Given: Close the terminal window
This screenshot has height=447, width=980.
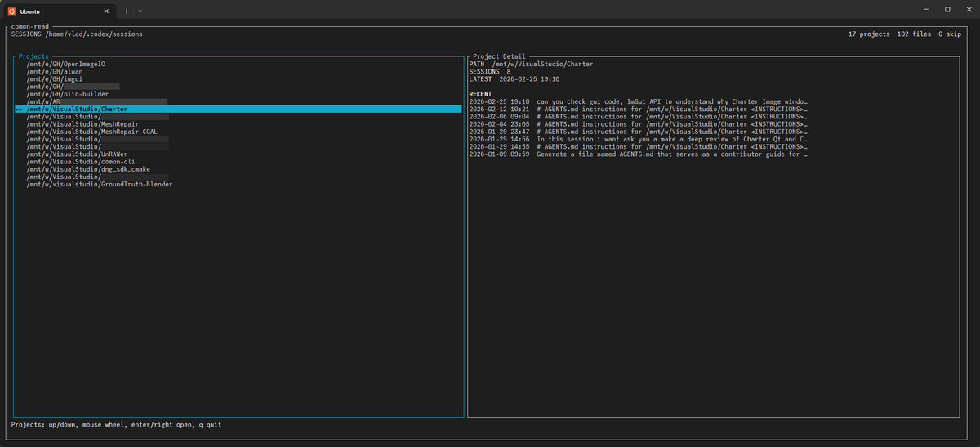Looking at the screenshot, I should pyautogui.click(x=969, y=10).
